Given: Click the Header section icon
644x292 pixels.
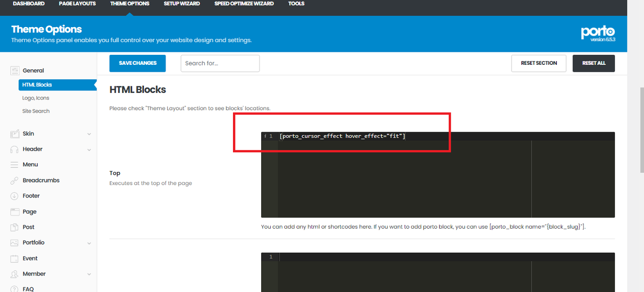Looking at the screenshot, I should coord(15,149).
